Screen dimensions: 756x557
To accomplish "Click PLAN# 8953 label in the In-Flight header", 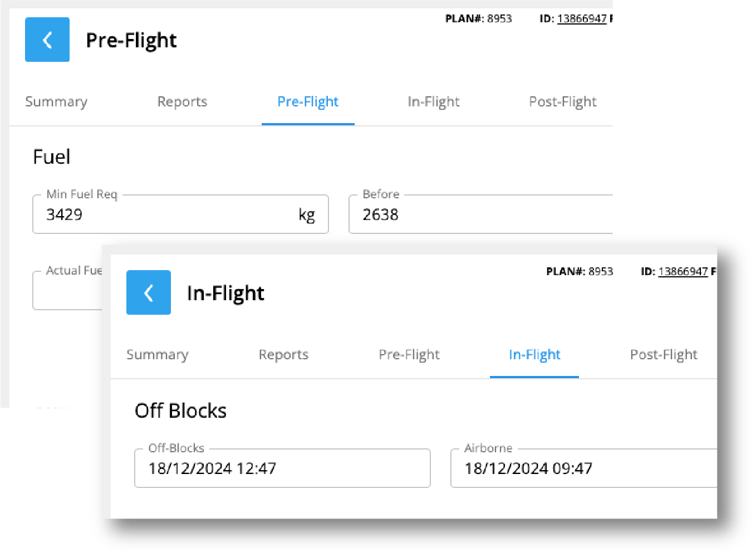I will [x=580, y=272].
